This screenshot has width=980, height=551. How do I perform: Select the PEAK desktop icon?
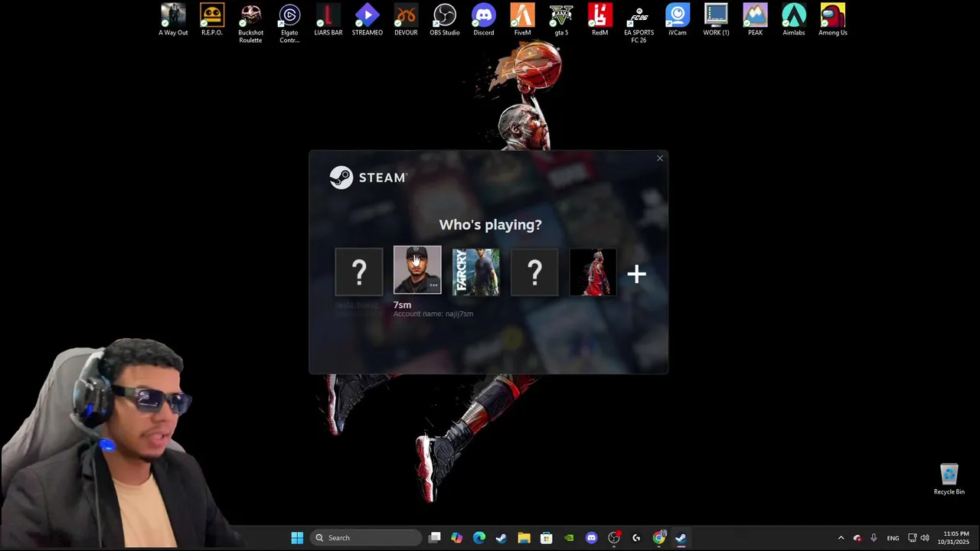(x=755, y=21)
